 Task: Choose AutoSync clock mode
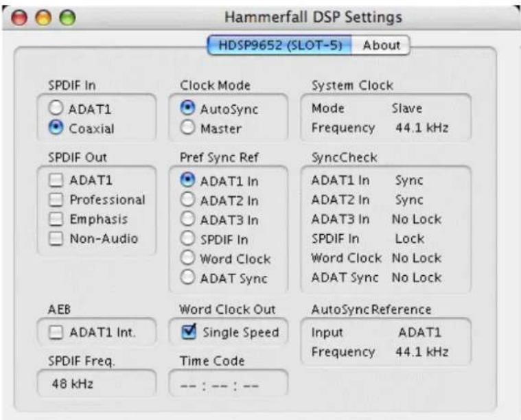187,108
